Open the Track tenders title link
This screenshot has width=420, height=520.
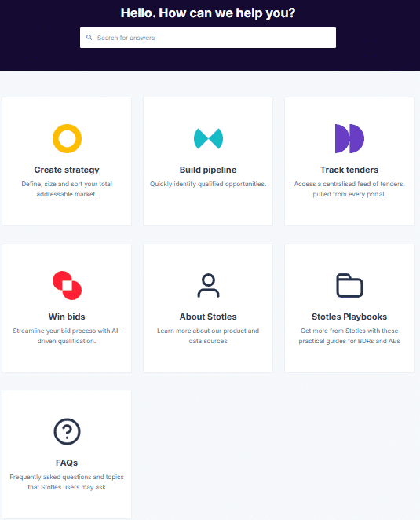click(x=349, y=170)
